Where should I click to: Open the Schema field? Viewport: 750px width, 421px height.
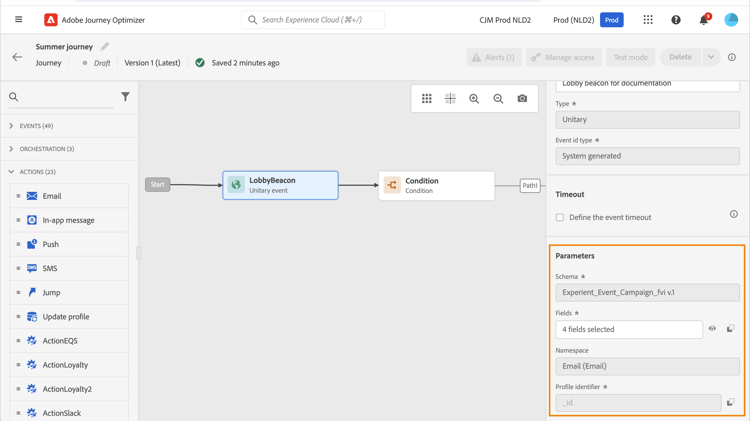click(647, 292)
